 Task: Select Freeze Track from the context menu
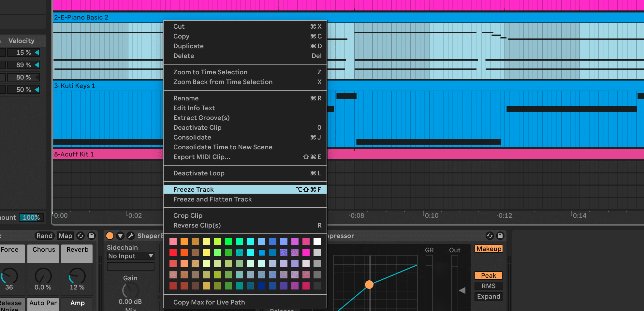194,189
